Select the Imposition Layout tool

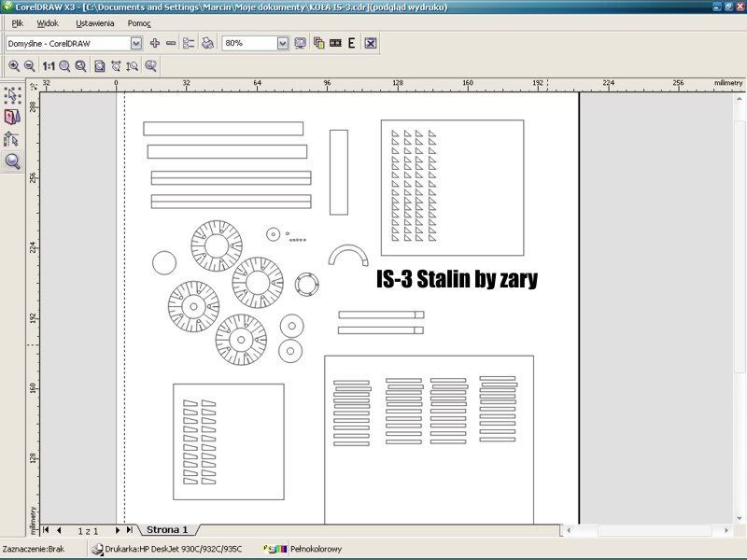12,117
